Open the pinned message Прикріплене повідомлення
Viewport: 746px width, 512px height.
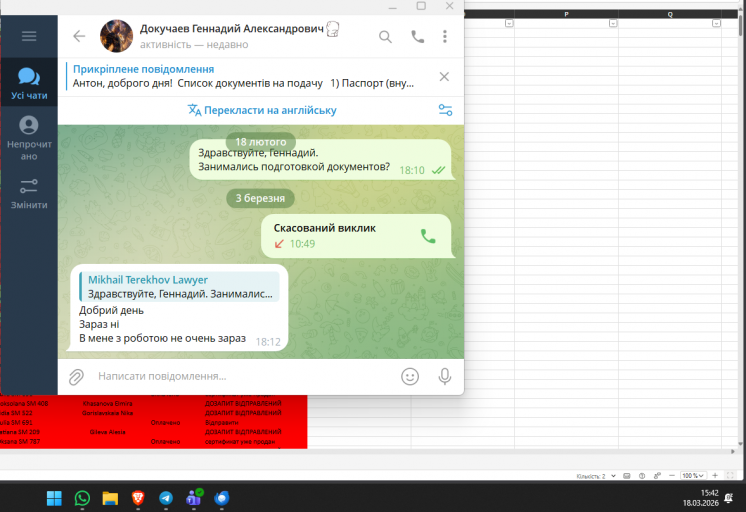[243, 76]
